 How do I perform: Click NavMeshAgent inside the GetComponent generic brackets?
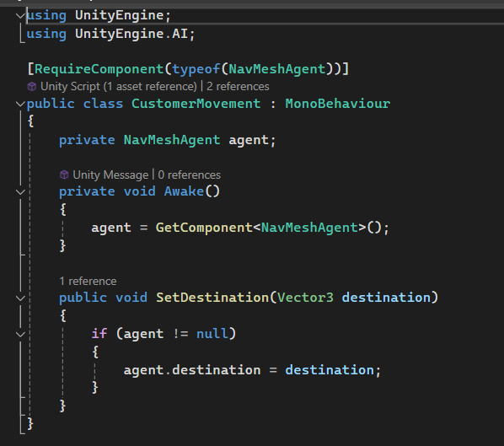(x=309, y=228)
